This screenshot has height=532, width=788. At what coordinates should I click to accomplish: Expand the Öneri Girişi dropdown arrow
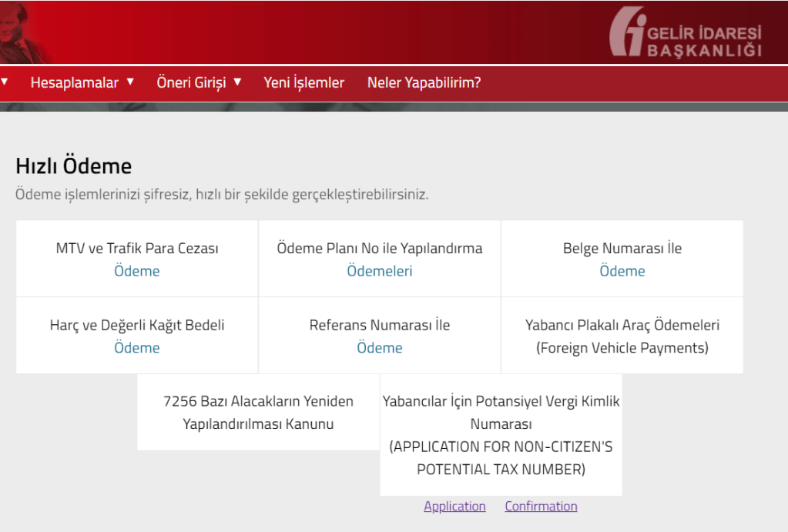237,82
